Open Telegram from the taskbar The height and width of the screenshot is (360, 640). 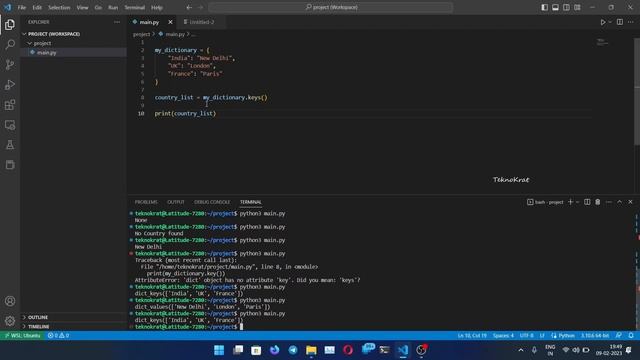[293, 350]
